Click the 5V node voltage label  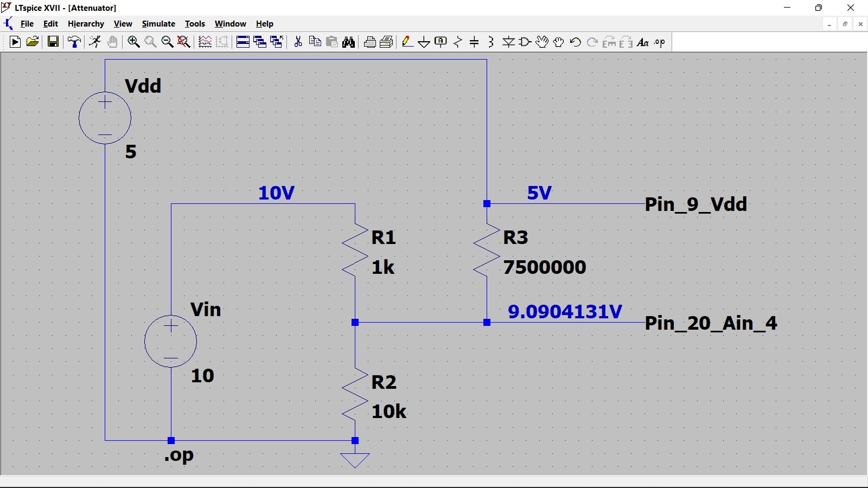(x=539, y=193)
